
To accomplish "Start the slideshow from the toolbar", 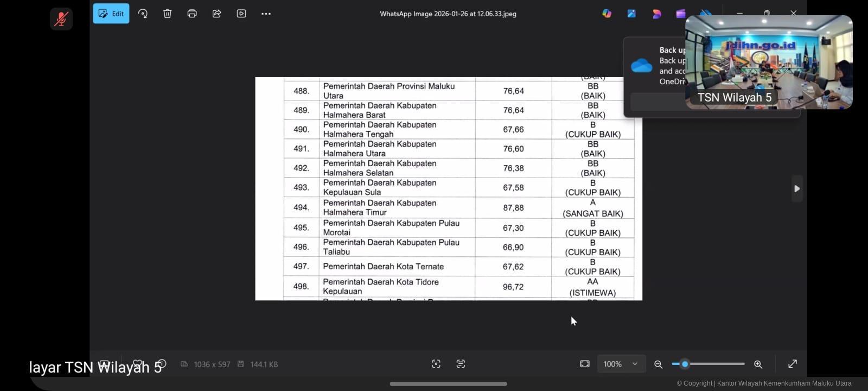I will [241, 14].
